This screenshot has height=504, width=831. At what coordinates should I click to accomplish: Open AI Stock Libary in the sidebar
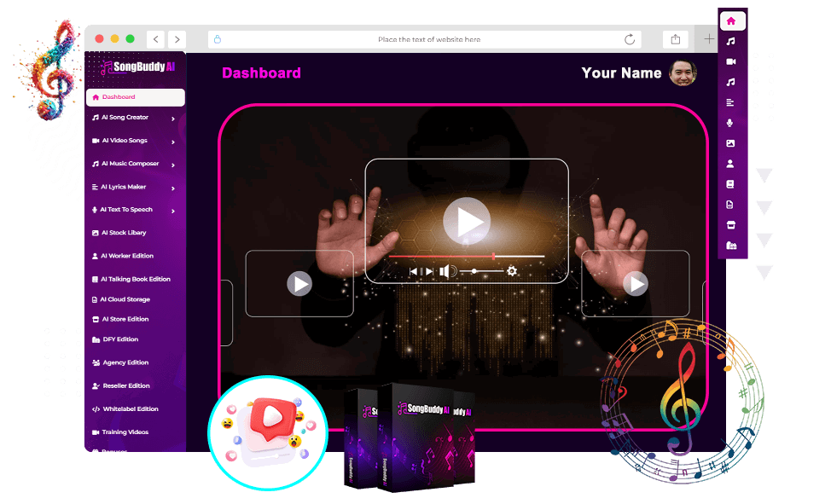[123, 233]
